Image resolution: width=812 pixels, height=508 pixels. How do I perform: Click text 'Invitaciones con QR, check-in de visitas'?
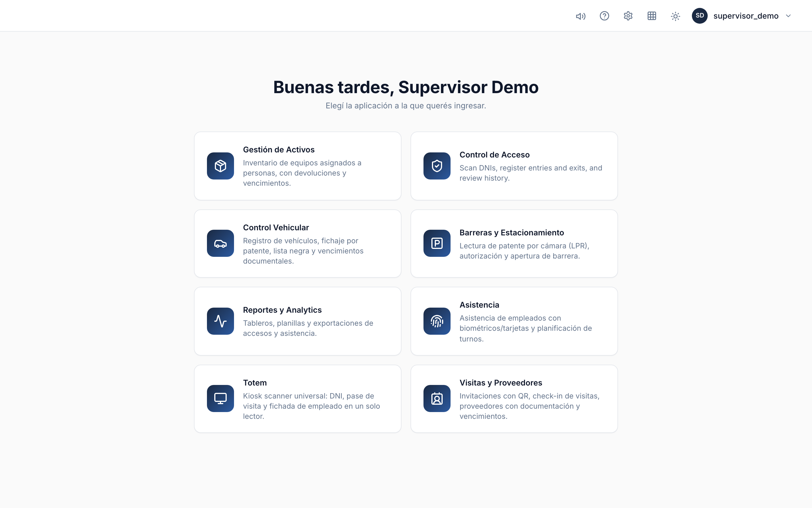[x=529, y=396]
